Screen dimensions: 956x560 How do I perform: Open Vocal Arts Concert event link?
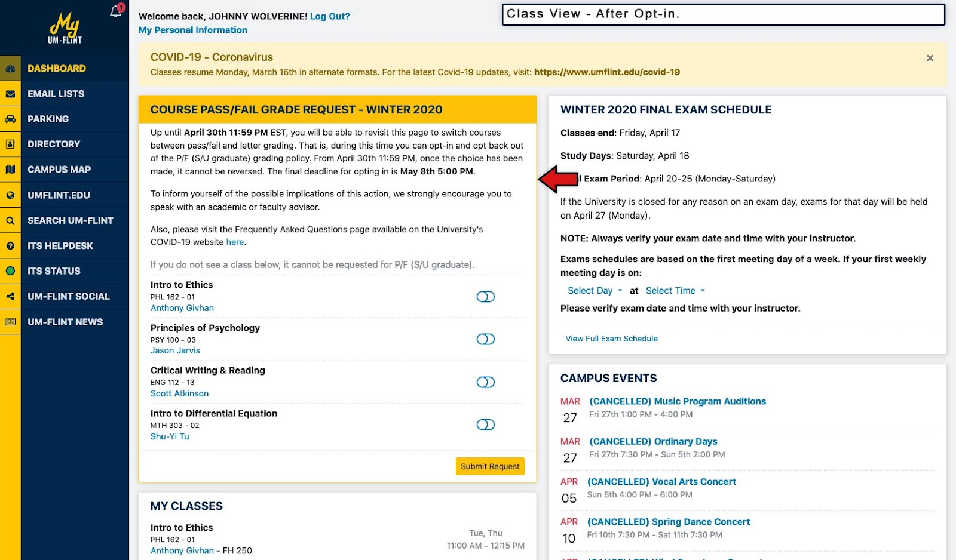click(x=661, y=481)
